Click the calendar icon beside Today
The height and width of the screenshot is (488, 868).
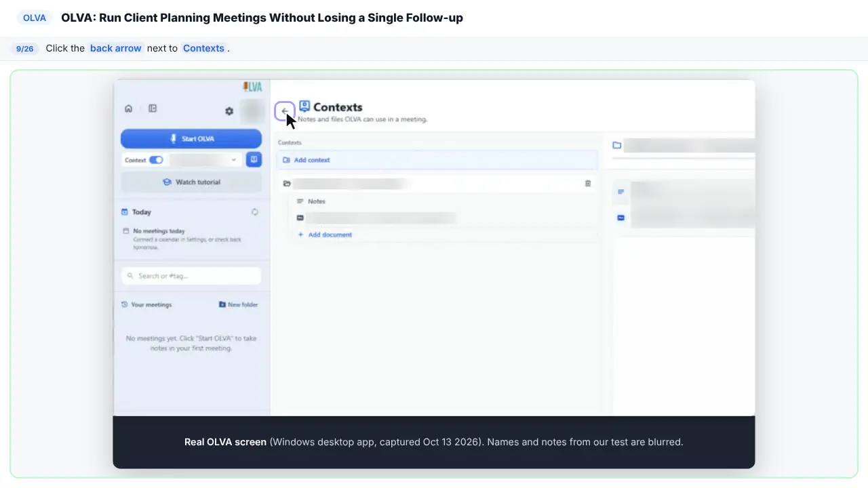[125, 212]
